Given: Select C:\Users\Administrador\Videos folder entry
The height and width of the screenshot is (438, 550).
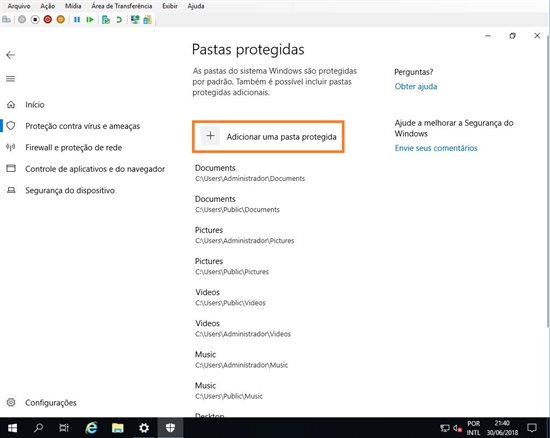Looking at the screenshot, I should 243,329.
